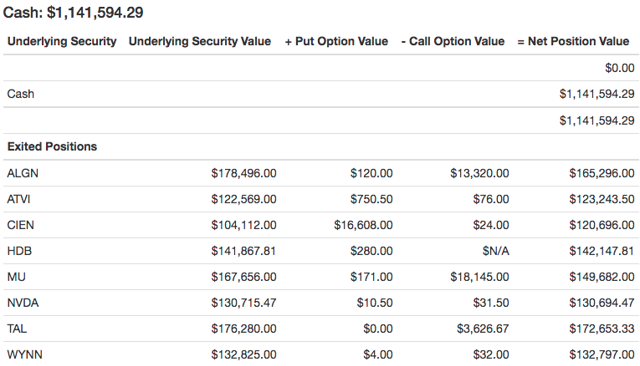Image resolution: width=640 pixels, height=366 pixels.
Task: Click ATVI call option value $76.00
Action: point(491,199)
